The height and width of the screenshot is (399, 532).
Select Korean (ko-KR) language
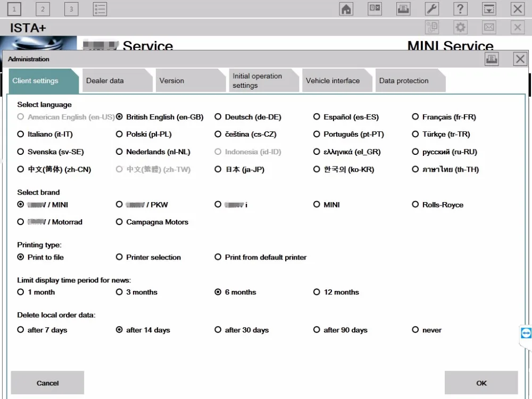pyautogui.click(x=344, y=169)
